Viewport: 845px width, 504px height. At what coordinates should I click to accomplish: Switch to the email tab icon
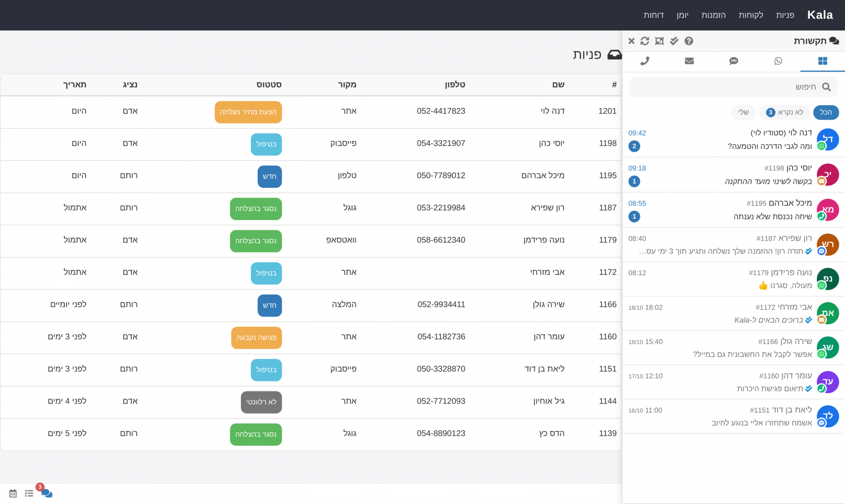(689, 61)
